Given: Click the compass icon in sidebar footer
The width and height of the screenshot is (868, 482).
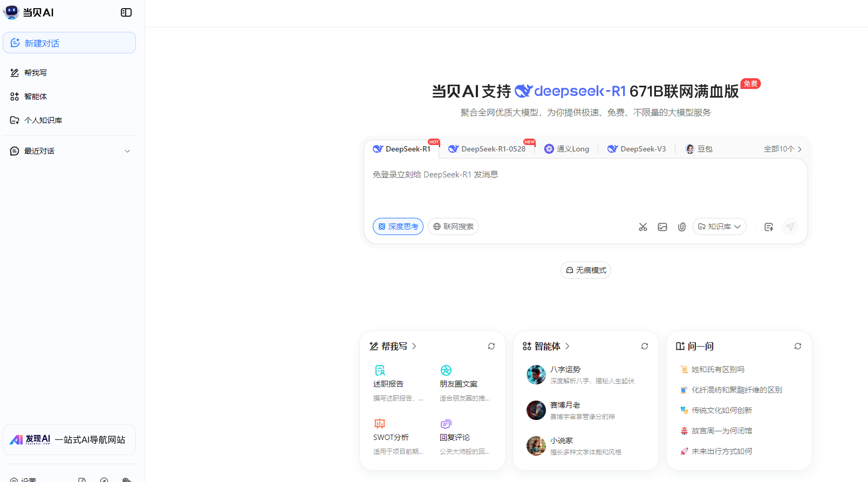Looking at the screenshot, I should tap(104, 480).
